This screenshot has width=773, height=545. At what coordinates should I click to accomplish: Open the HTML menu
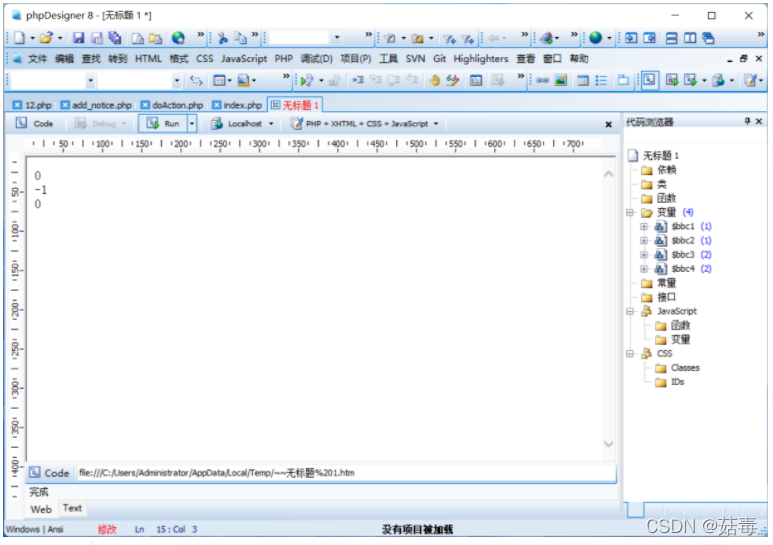coord(148,59)
